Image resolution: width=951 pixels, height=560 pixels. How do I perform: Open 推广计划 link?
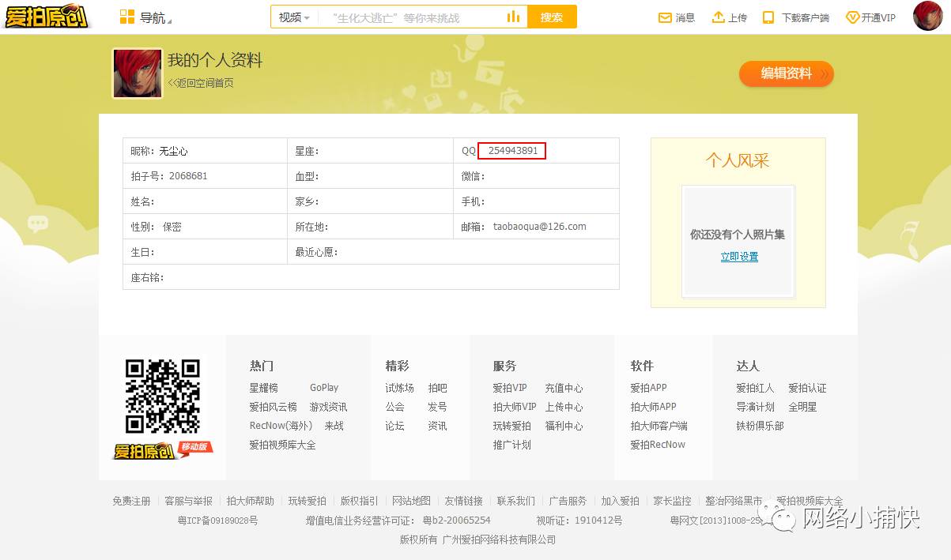tap(512, 445)
